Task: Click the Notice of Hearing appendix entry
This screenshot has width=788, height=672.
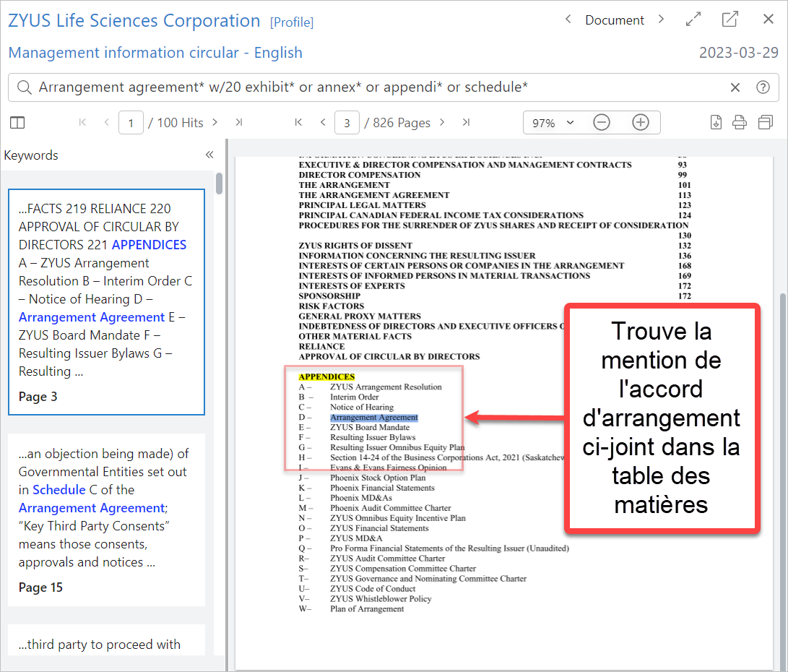Action: (x=362, y=407)
